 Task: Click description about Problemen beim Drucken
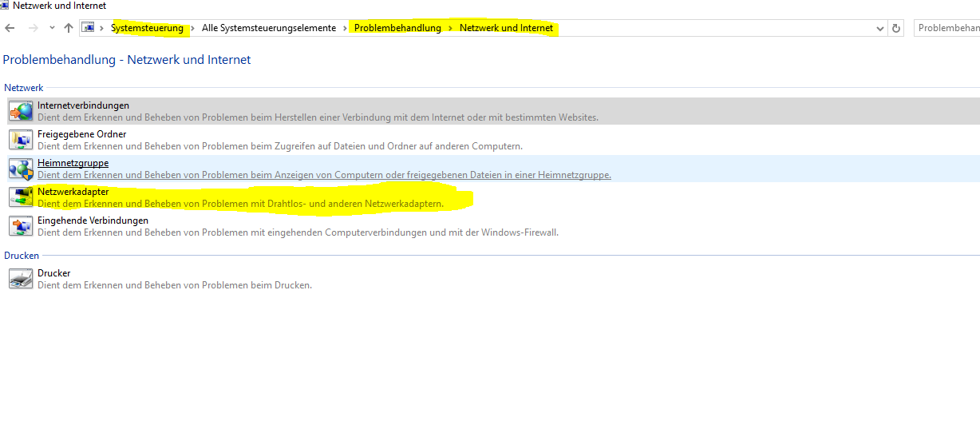click(x=174, y=285)
